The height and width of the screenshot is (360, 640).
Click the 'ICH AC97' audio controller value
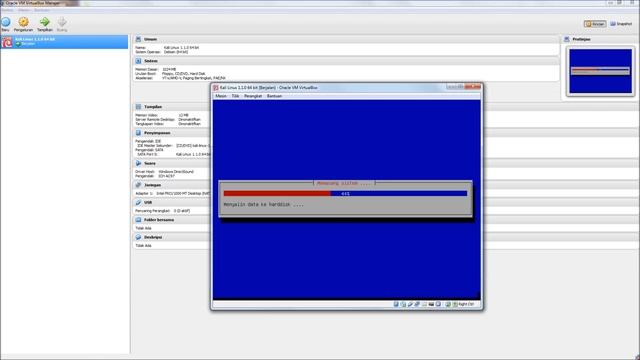coord(167,176)
